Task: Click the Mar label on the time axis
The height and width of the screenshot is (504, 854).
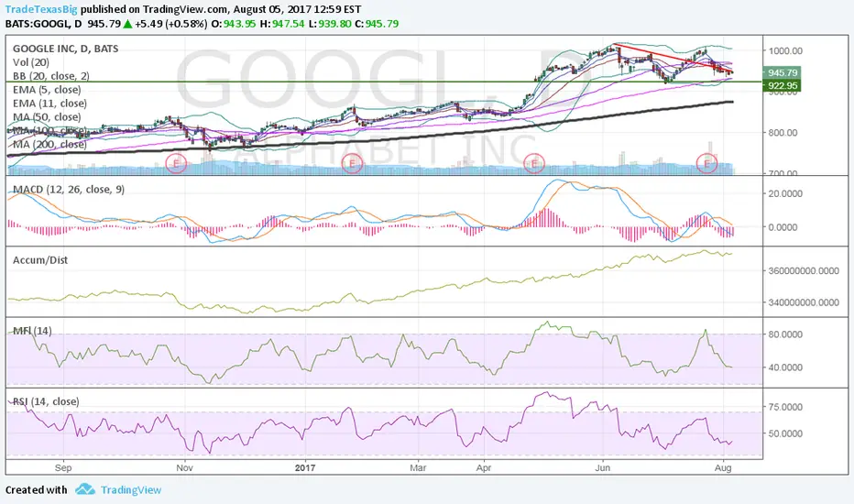Action: point(418,467)
